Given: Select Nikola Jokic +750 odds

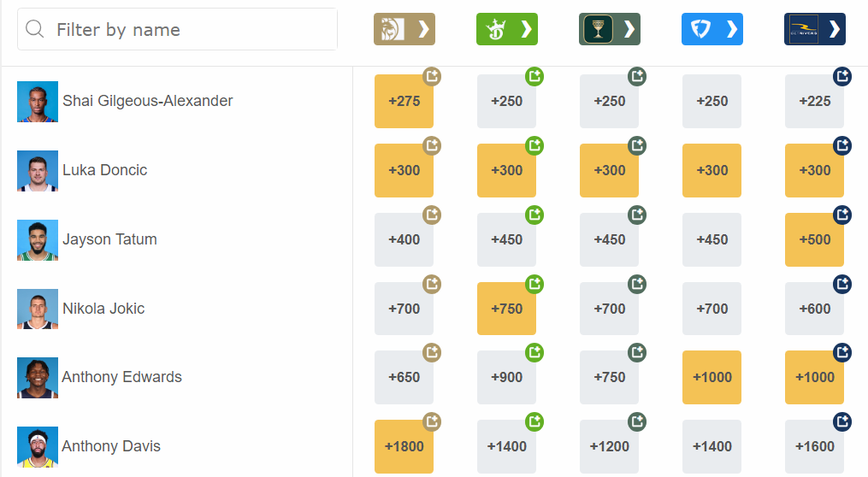Looking at the screenshot, I should (506, 309).
